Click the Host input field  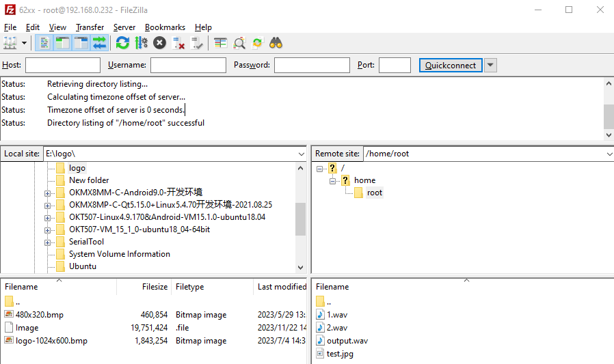(62, 66)
